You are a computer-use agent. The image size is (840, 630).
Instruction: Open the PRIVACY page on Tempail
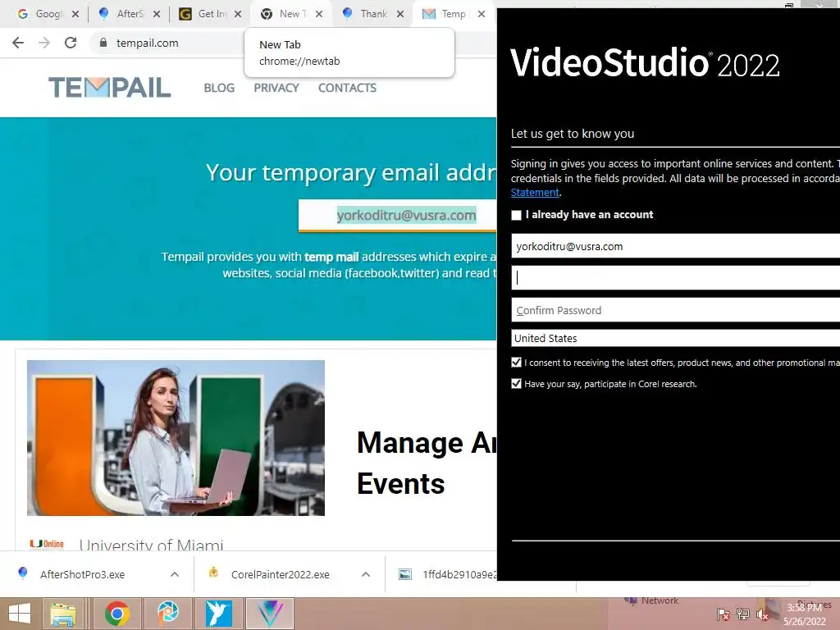276,88
